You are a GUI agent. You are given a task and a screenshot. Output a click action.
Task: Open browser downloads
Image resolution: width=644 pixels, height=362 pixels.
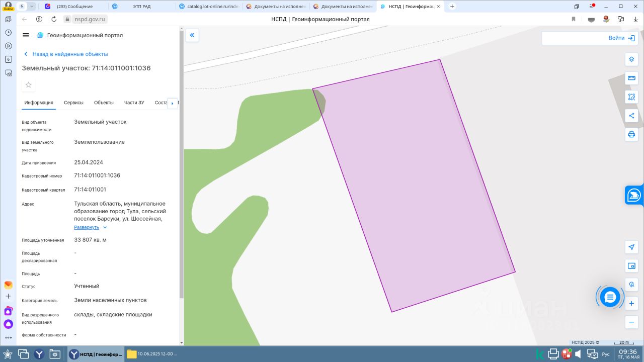click(636, 19)
